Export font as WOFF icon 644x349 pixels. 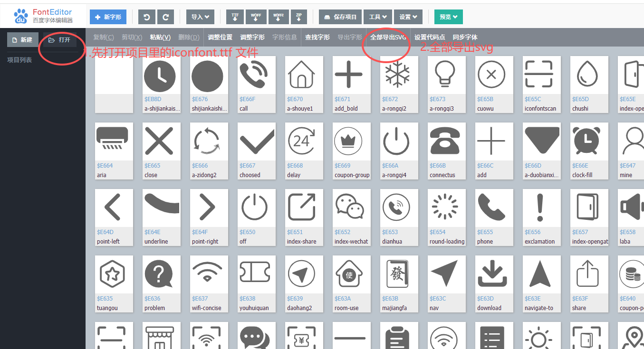tap(256, 17)
